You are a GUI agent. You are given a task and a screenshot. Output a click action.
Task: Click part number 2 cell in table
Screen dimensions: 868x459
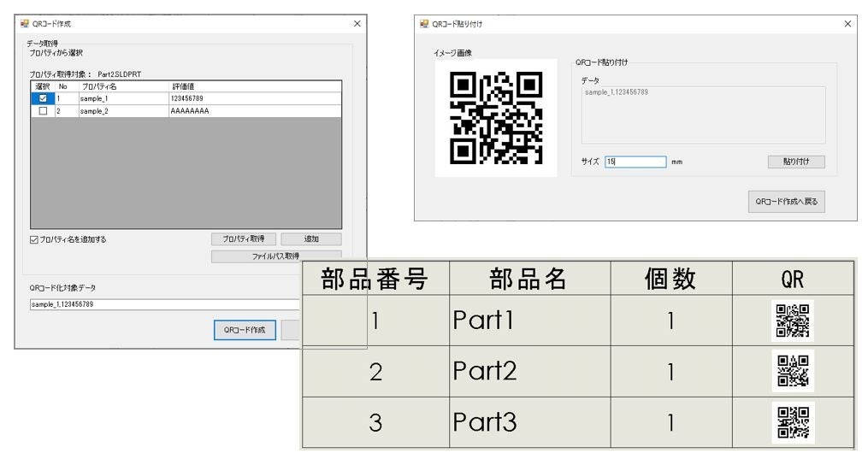375,371
